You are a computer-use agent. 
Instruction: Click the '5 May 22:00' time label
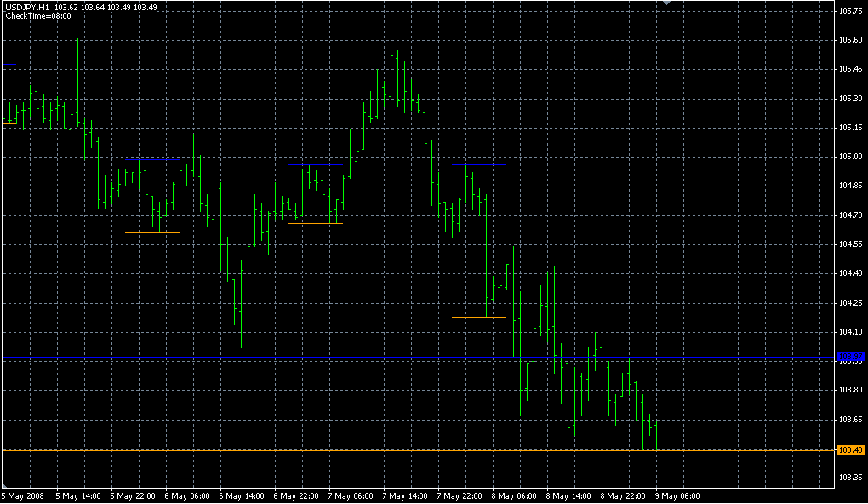133,496
